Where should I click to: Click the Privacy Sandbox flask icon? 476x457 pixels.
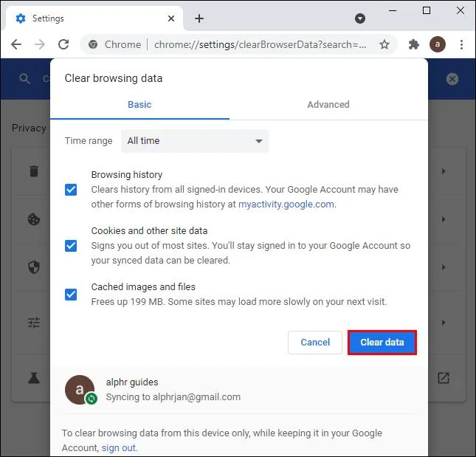[34, 378]
